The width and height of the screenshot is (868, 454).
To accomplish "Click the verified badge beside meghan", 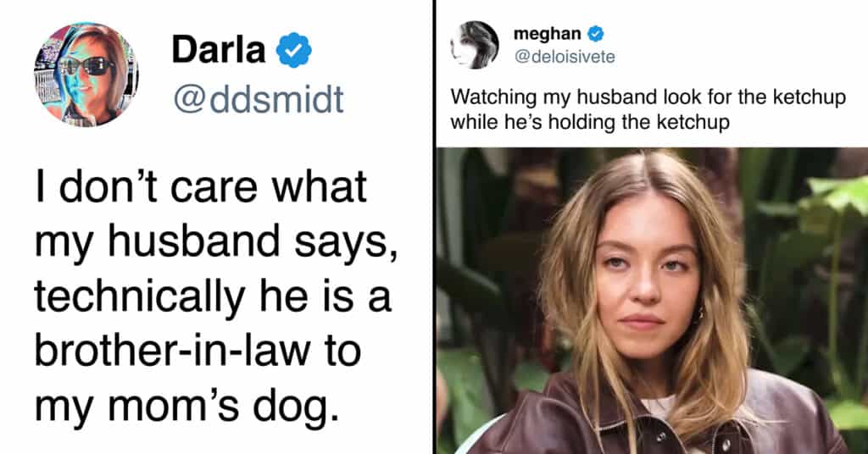I will [x=596, y=34].
